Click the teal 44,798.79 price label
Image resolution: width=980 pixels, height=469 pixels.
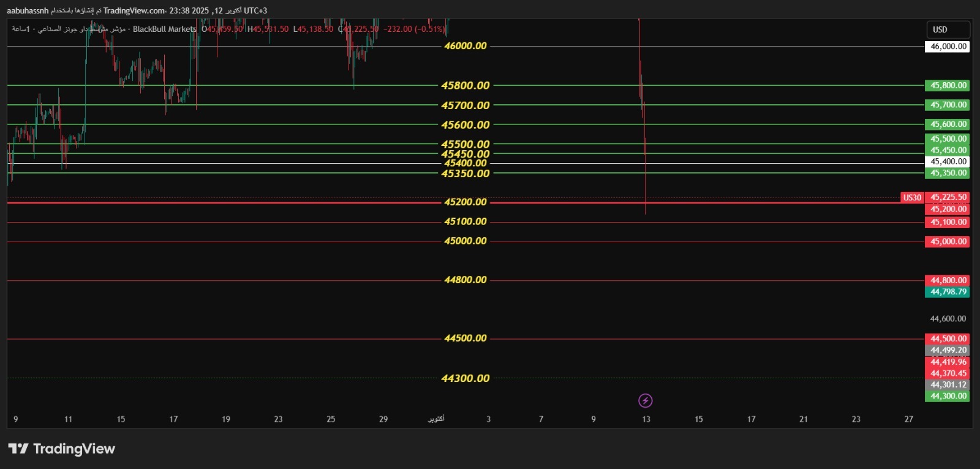(x=948, y=292)
